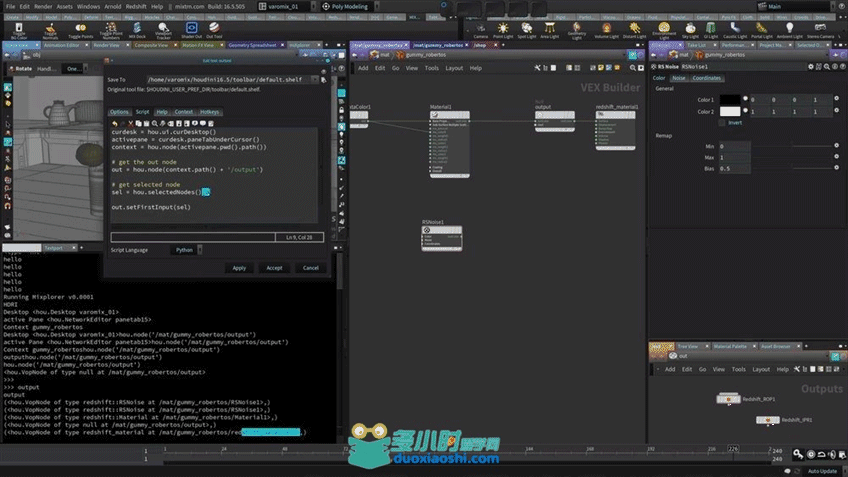Click the Bias slider track
848x477 pixels.
tap(792, 168)
